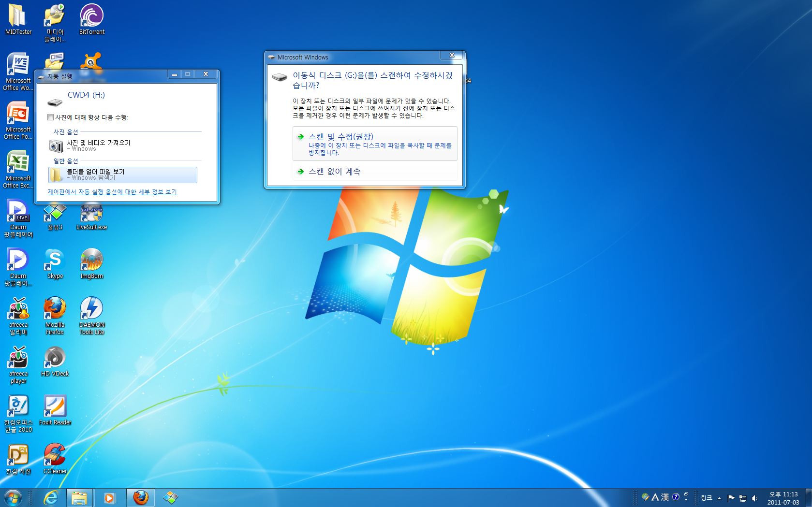Viewport: 812px width, 507px height.
Task: Open Microsoft Office PowerPoint shortcut
Action: click(x=18, y=120)
